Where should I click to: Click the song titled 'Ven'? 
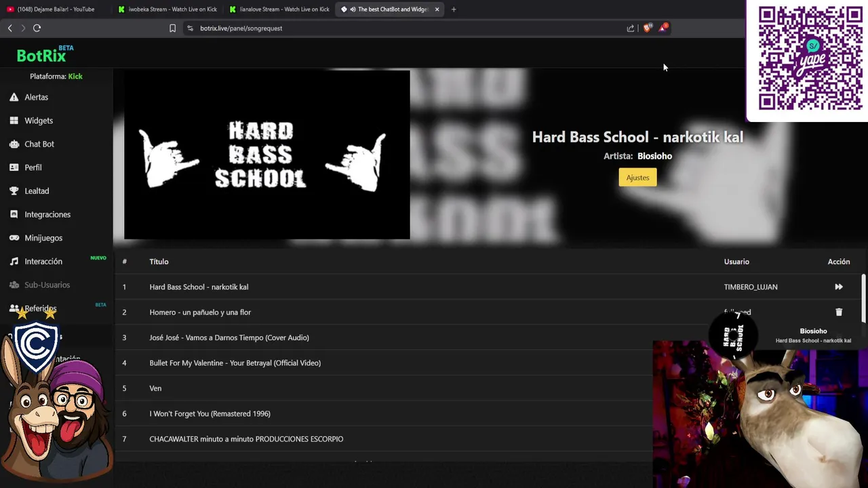[x=155, y=388]
